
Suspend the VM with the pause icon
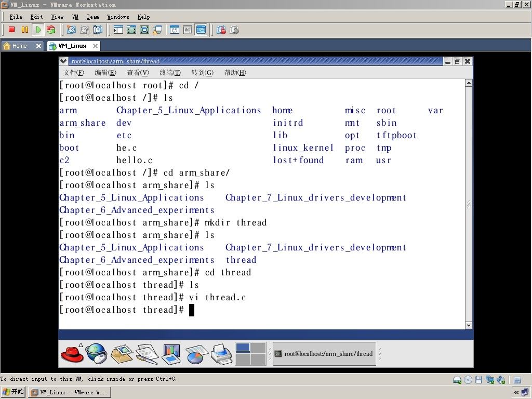point(25,30)
